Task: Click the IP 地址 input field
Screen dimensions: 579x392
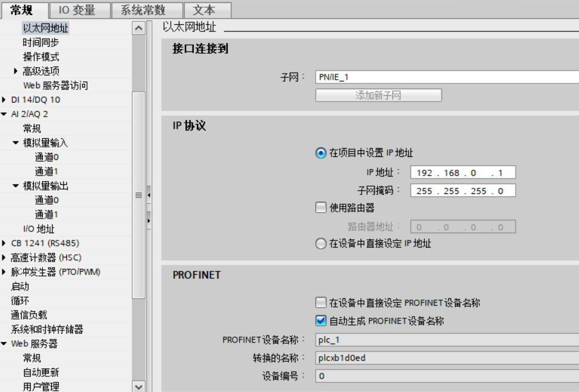Action: tap(462, 173)
